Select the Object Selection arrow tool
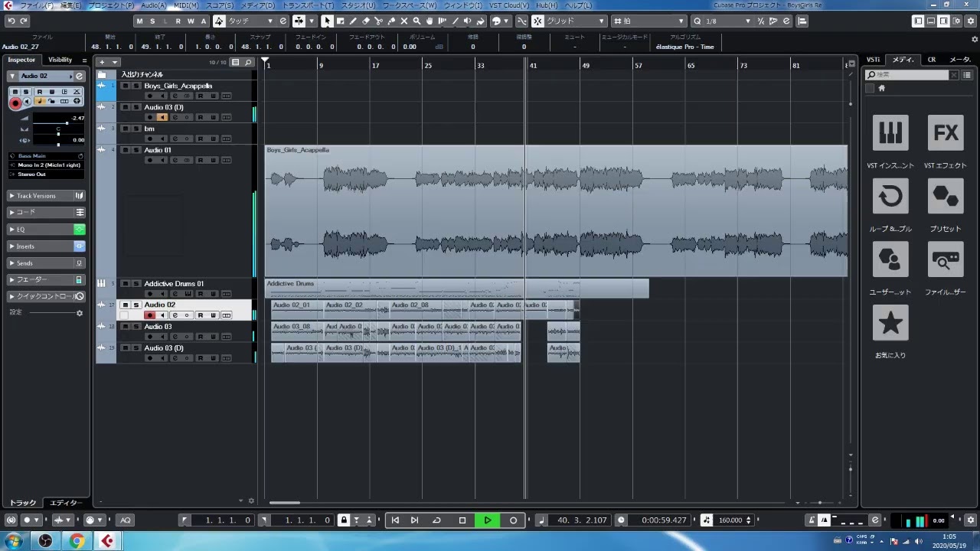This screenshot has width=980, height=551. pos(327,21)
